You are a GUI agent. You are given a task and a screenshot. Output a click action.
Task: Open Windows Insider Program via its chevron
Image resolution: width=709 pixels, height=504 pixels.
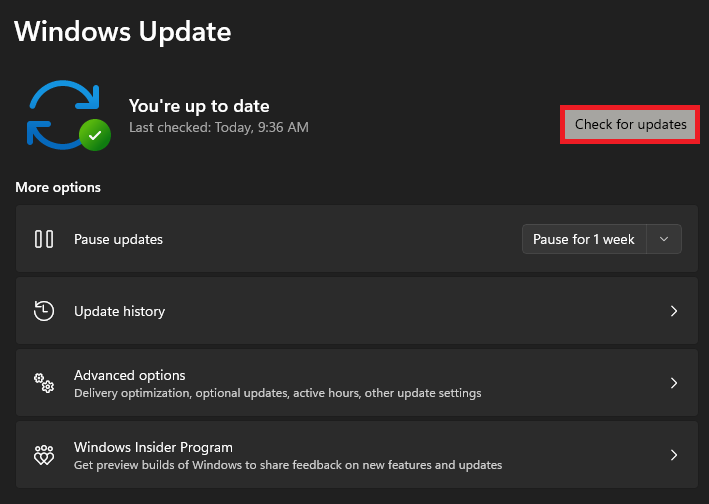tap(674, 455)
